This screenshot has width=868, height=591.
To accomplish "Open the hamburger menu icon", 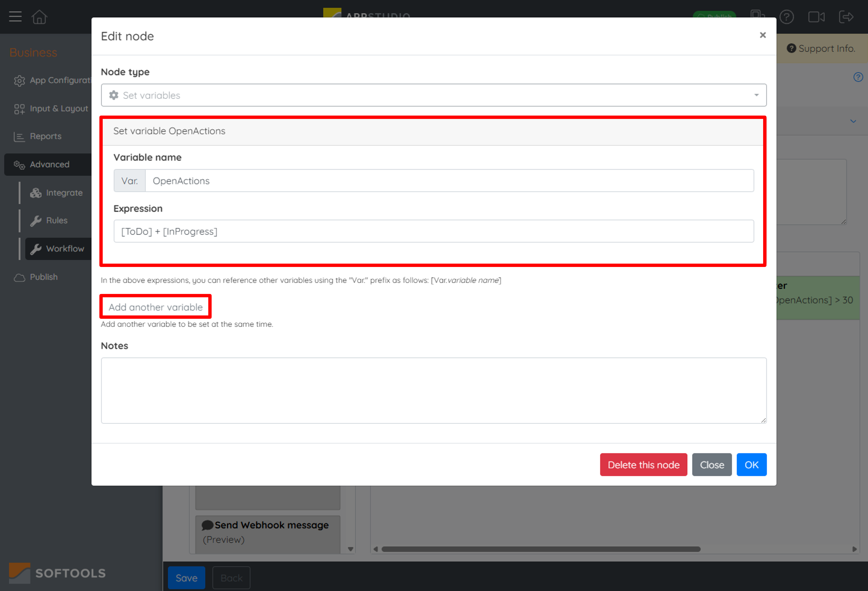I will (x=15, y=17).
